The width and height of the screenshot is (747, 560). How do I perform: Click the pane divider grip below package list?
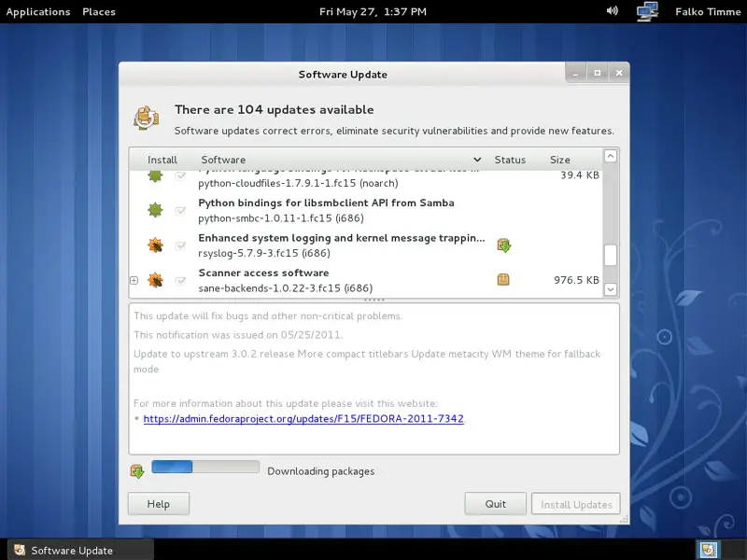pyautogui.click(x=374, y=300)
